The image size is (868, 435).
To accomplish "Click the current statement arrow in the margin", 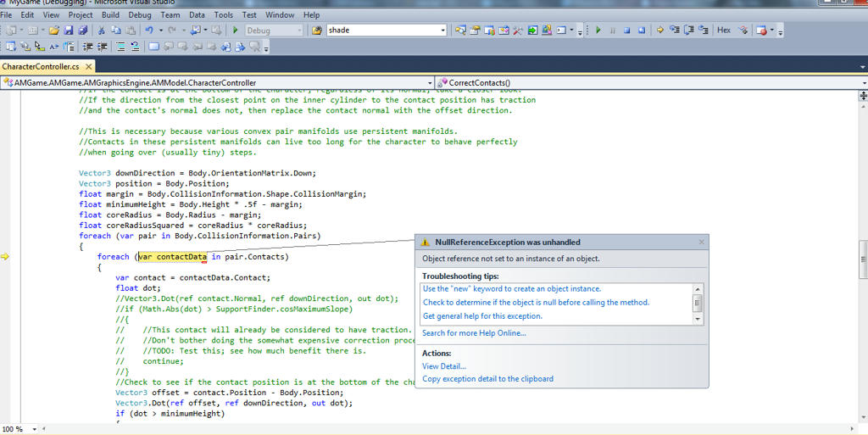I will pyautogui.click(x=5, y=257).
